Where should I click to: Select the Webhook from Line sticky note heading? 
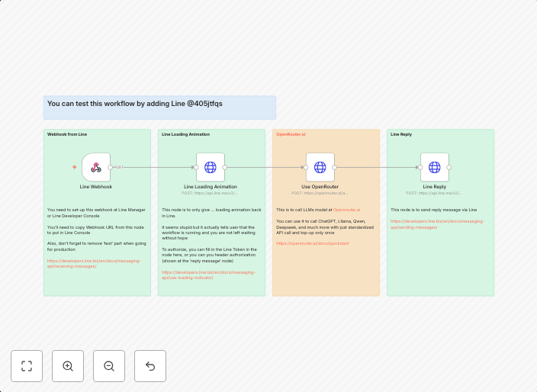(67, 134)
